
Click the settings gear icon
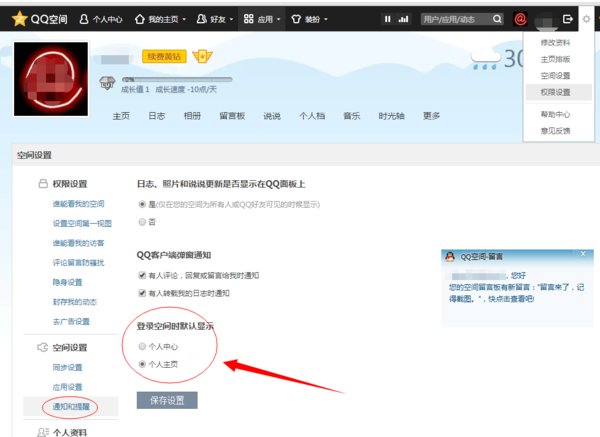click(x=586, y=19)
